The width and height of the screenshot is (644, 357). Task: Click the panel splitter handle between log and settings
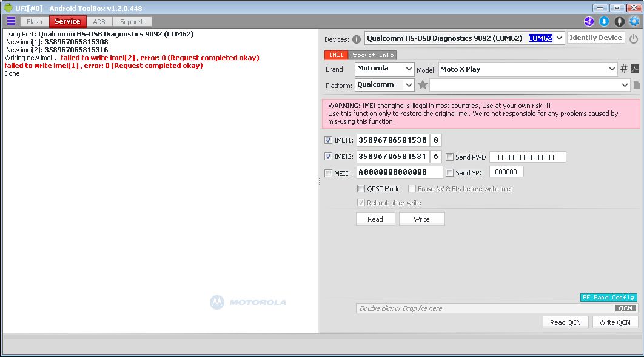coord(319,180)
